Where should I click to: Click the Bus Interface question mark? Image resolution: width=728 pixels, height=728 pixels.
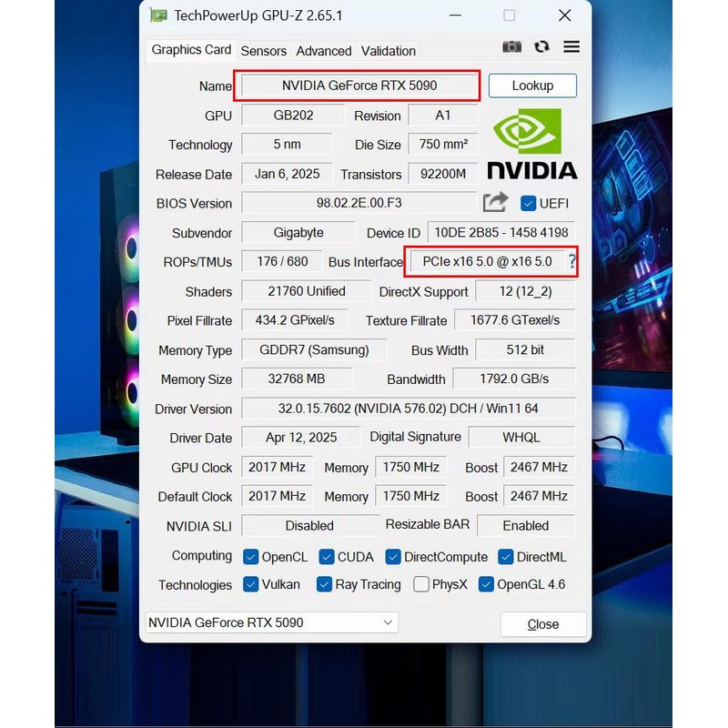(x=572, y=261)
